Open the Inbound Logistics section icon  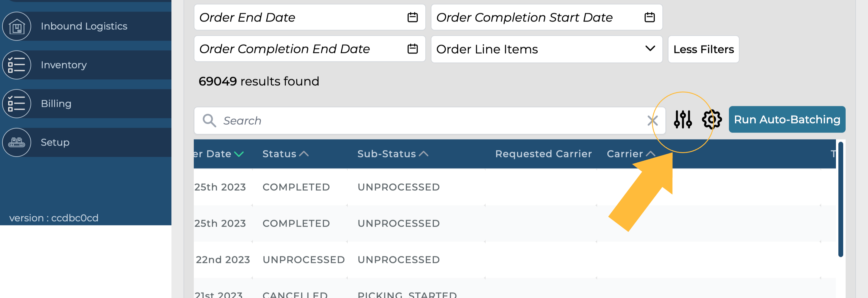17,26
